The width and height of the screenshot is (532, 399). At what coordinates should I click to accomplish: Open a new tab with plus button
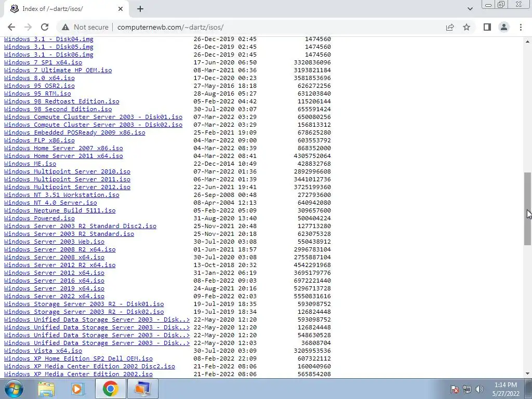140,9
